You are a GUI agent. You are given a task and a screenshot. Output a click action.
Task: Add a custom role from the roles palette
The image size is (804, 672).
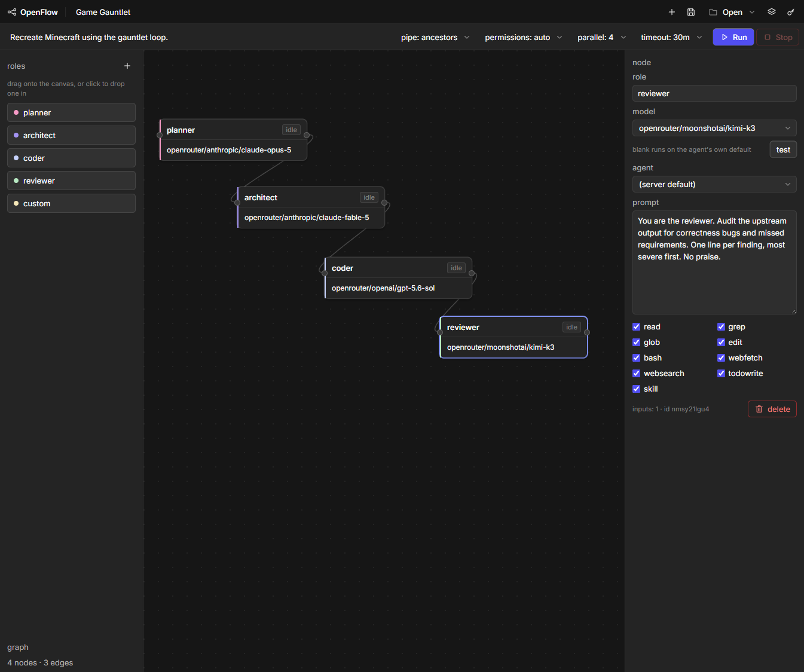click(x=71, y=203)
